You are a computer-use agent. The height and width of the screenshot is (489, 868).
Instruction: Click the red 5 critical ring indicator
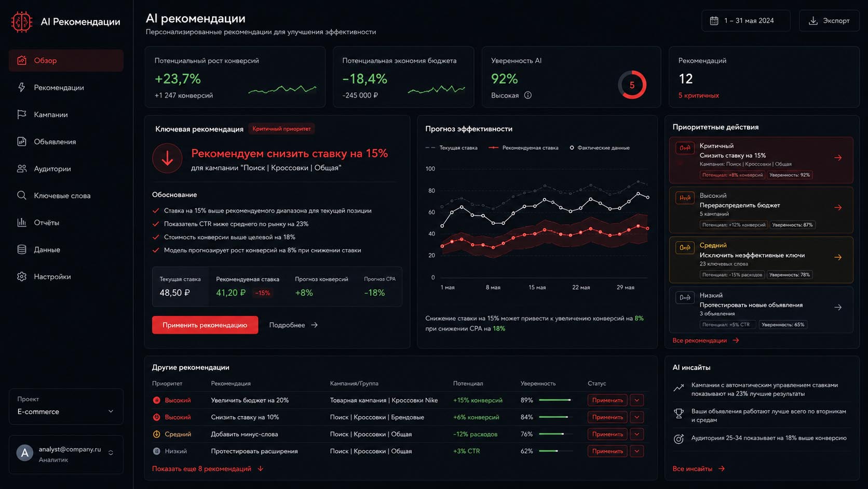coord(632,85)
